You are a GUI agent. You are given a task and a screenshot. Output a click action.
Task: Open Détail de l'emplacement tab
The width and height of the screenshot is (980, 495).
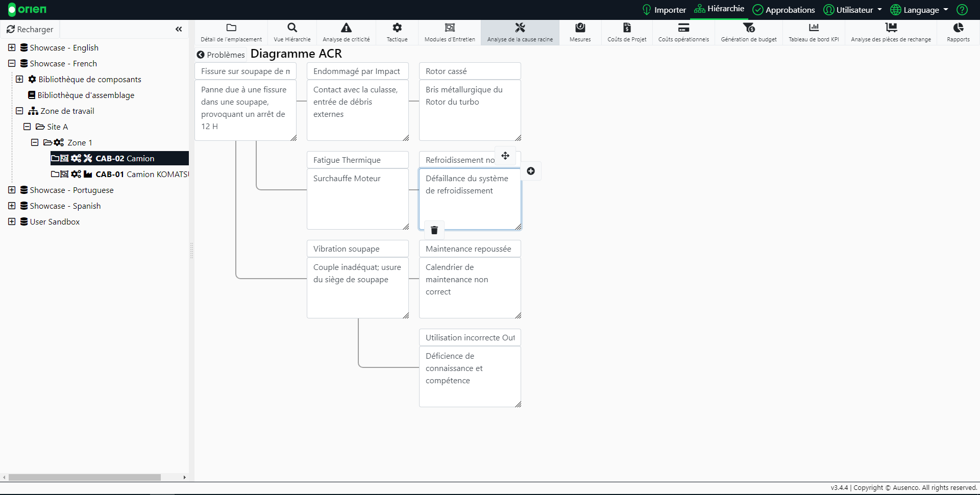[x=231, y=33]
